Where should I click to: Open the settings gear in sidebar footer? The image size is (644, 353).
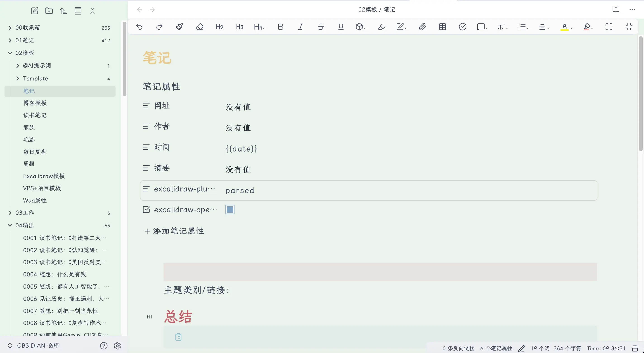tap(117, 346)
